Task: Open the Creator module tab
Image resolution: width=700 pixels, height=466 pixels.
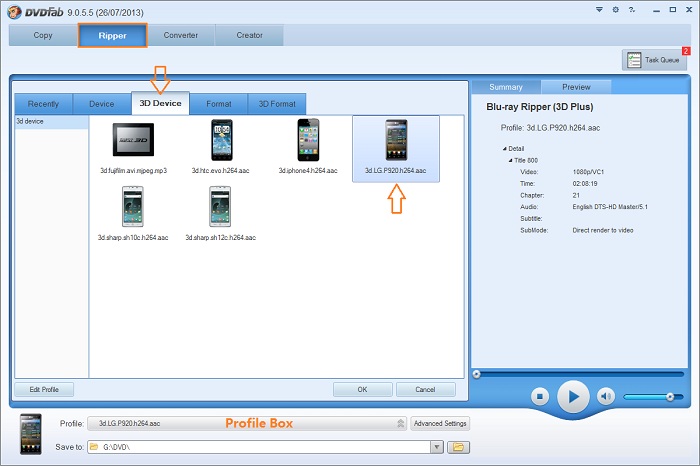Action: tap(250, 35)
